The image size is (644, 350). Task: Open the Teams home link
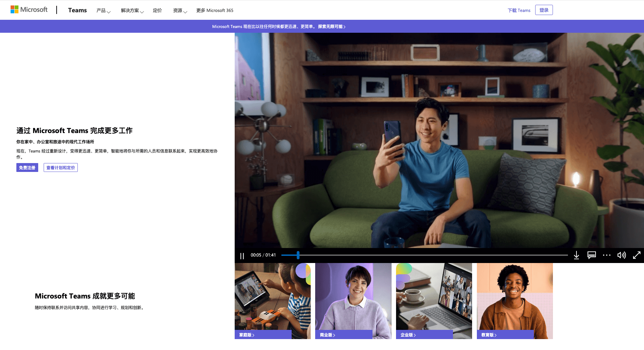tap(77, 10)
